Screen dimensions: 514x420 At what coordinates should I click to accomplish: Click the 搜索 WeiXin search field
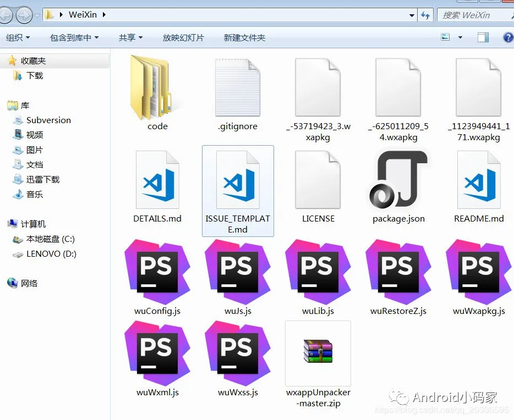click(475, 15)
